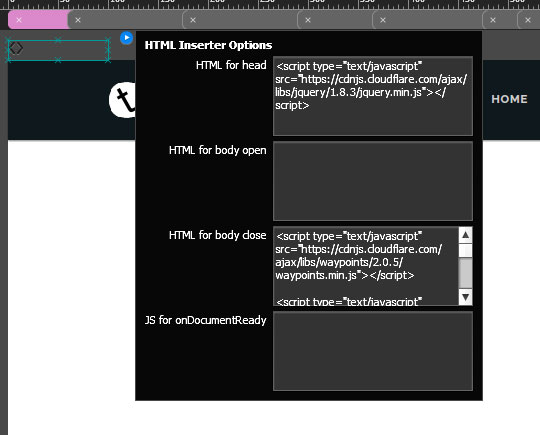Click the scroll down arrow in body close field
The image size is (540, 435).
pos(465,297)
